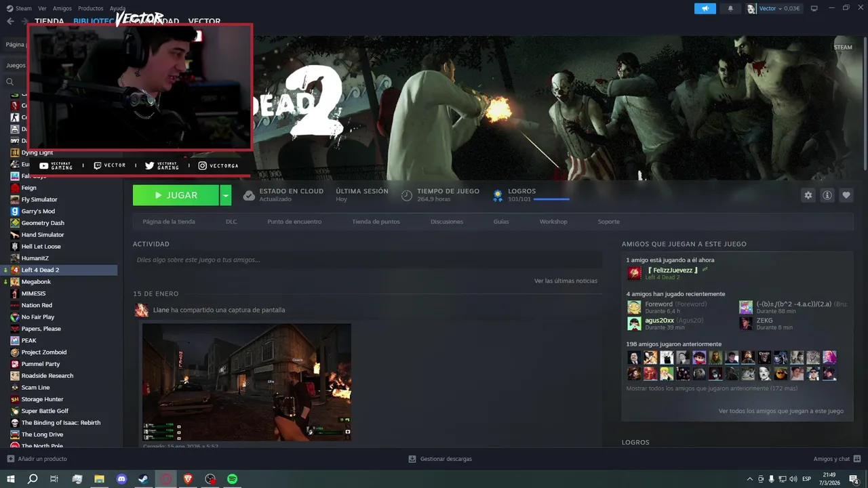Open the announcements megaphone button
This screenshot has width=868, height=488.
pyautogui.click(x=705, y=8)
